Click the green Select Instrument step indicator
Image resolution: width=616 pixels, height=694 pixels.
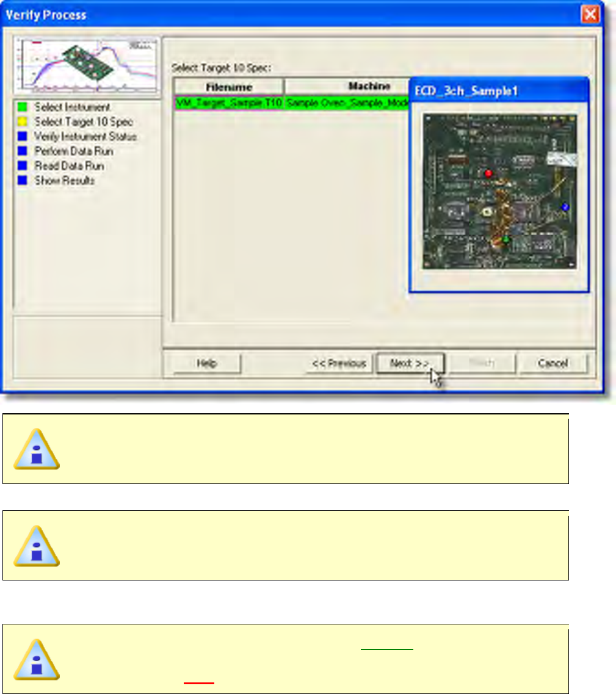(x=22, y=107)
